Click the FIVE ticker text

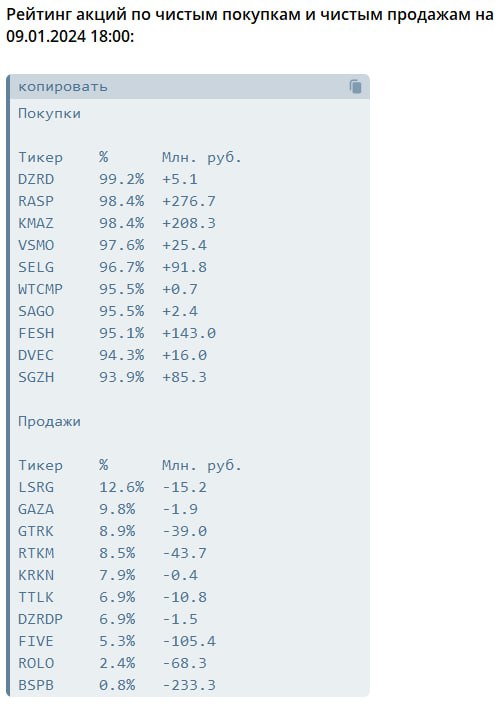[36, 641]
